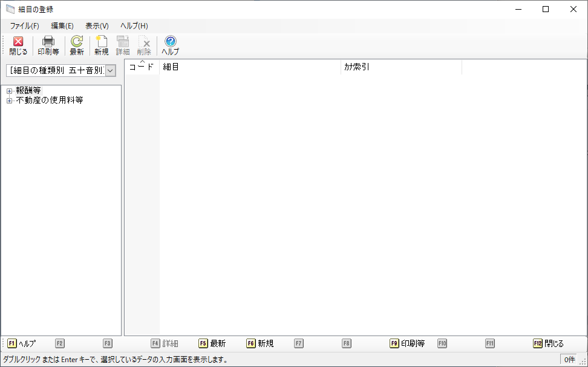Screen dimensions: 588x367
Task: Open the 編集(E) menu
Action: pos(62,26)
